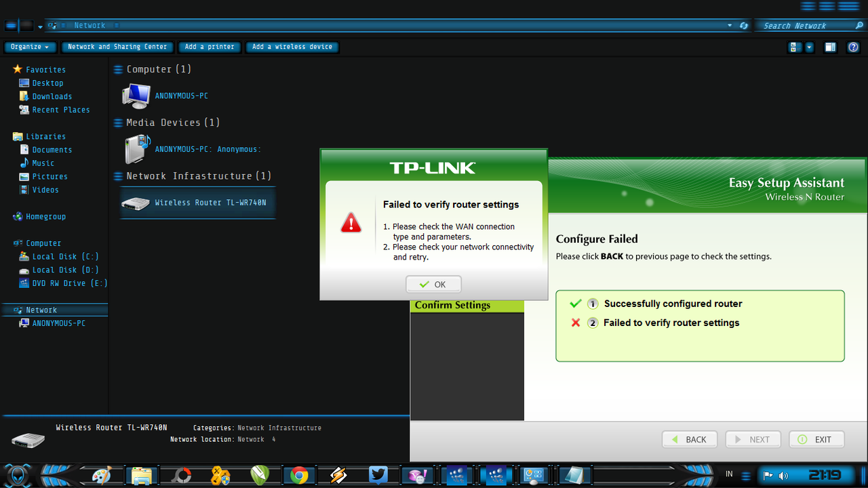This screenshot has width=868, height=488.
Task: Click the Explorer Forward navigation button
Action: 26,26
